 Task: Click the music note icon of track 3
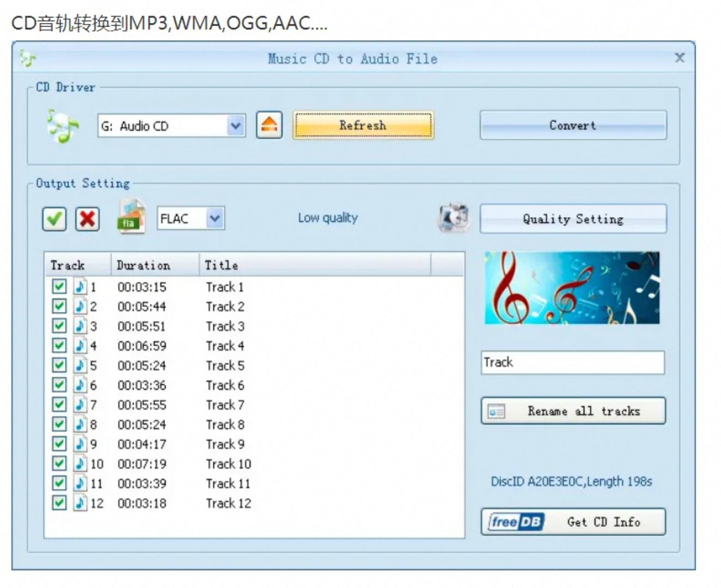pos(81,326)
